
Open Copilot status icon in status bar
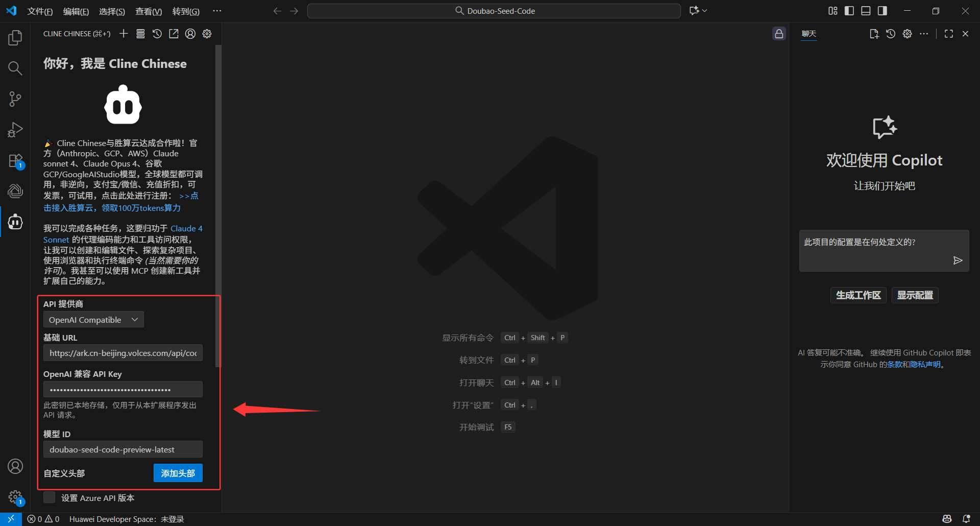click(x=947, y=519)
